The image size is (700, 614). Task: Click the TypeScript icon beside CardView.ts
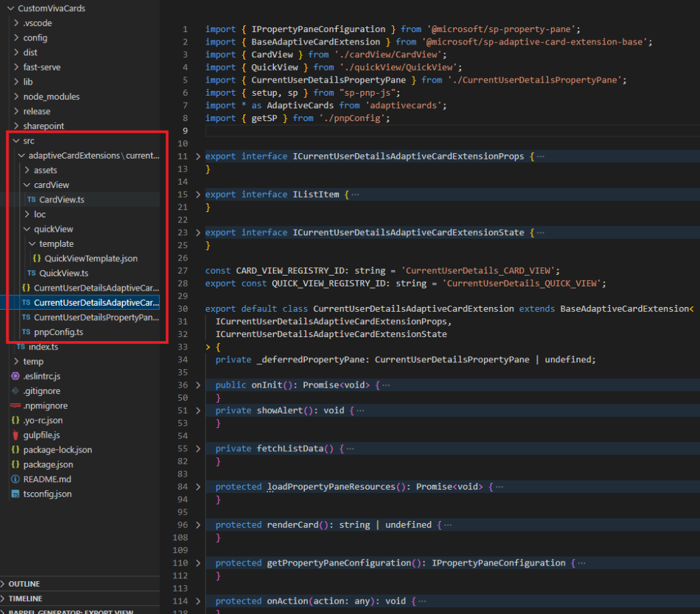tap(31, 200)
